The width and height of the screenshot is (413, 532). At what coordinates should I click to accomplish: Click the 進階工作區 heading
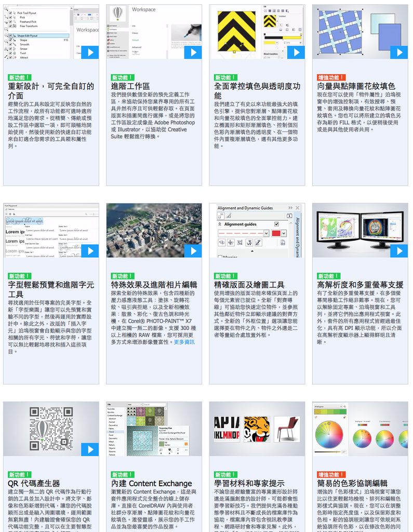[x=130, y=86]
